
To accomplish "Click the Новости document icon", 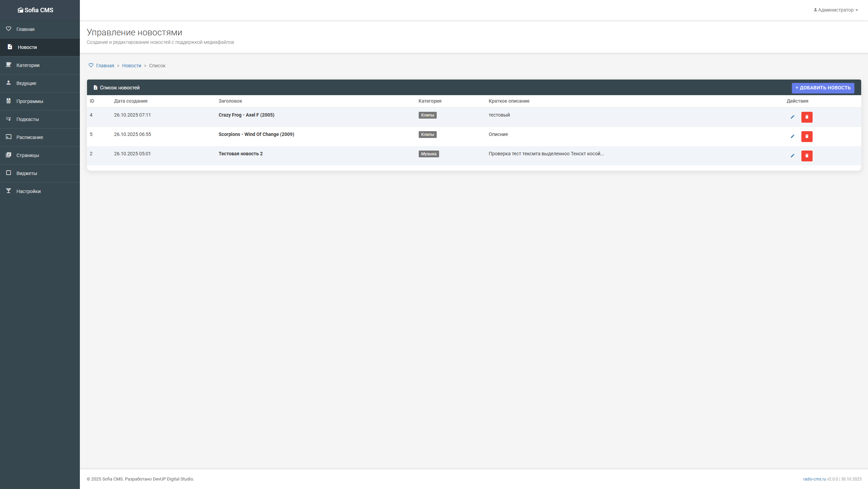I will click(x=9, y=47).
